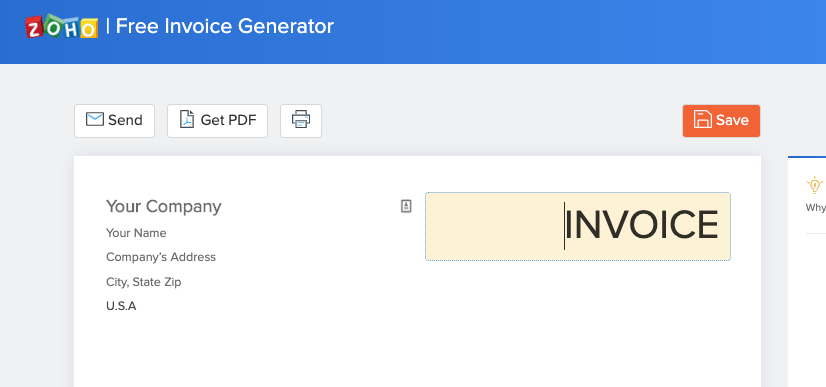The width and height of the screenshot is (826, 387).
Task: Print the invoice using the printer icon
Action: point(301,121)
